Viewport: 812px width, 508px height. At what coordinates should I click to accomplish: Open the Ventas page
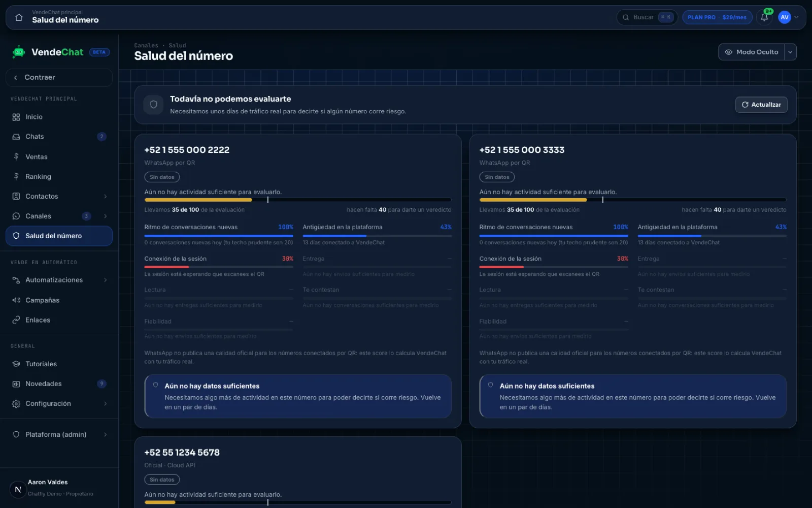[x=59, y=156]
